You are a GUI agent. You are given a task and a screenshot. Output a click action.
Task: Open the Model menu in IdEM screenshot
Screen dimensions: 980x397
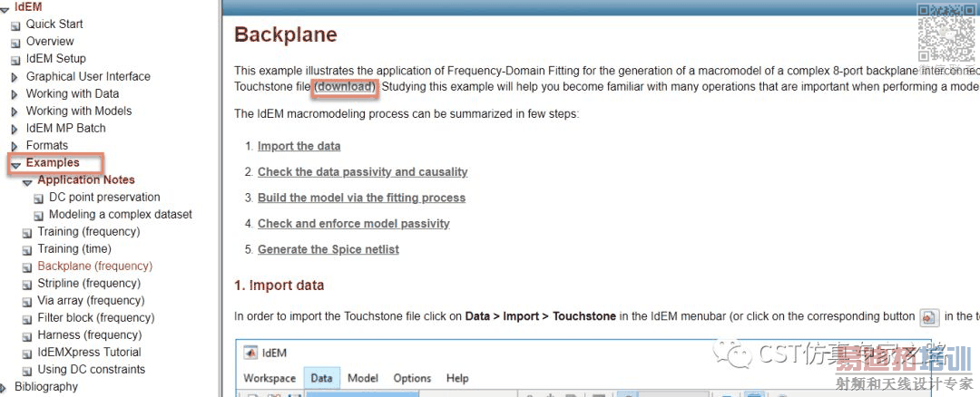click(x=363, y=378)
